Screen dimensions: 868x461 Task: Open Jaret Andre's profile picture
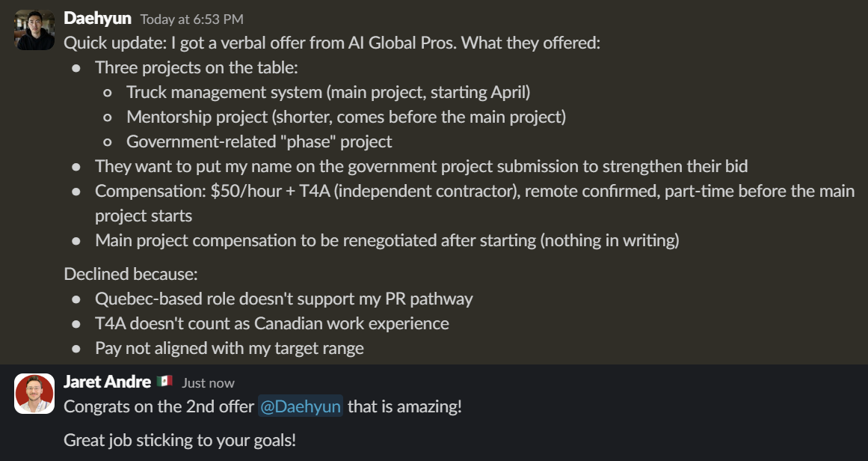click(x=34, y=394)
